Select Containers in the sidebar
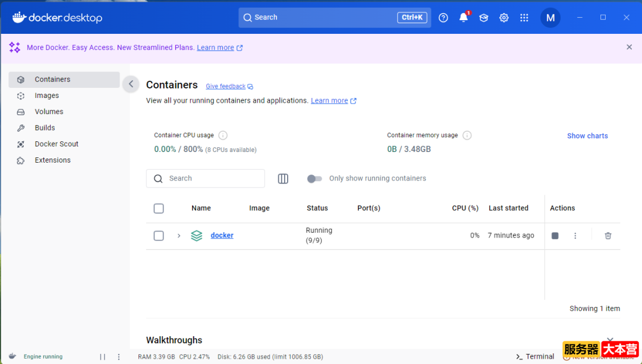 (64, 80)
